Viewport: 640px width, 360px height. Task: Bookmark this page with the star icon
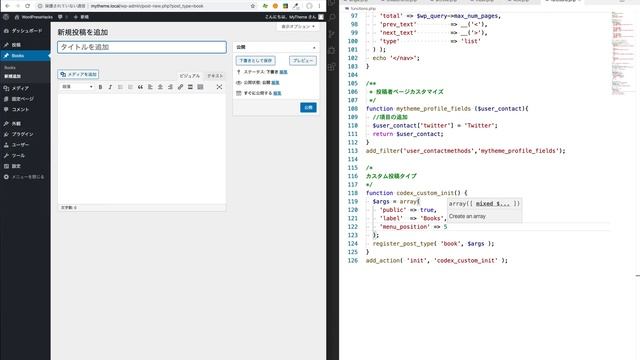click(x=253, y=6)
